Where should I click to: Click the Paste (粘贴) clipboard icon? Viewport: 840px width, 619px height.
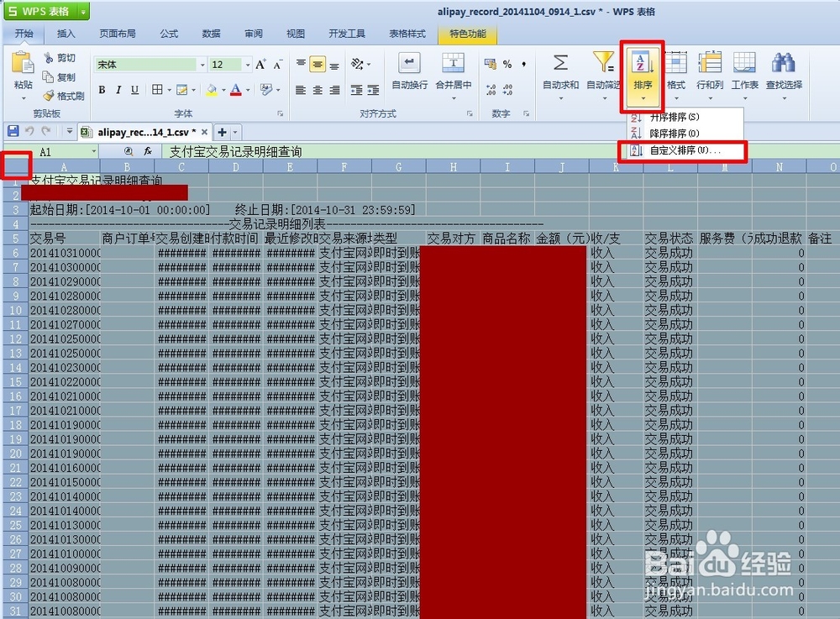pos(23,63)
